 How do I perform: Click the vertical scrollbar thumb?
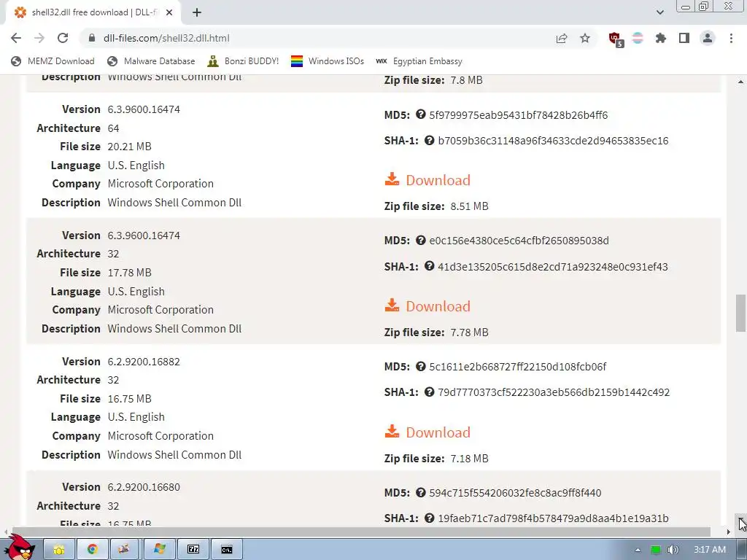(x=740, y=314)
